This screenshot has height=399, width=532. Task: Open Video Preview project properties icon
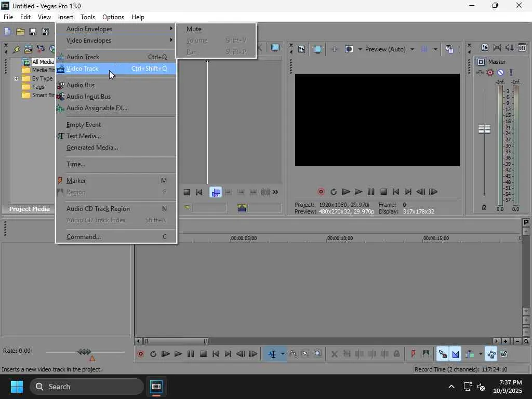301,49
